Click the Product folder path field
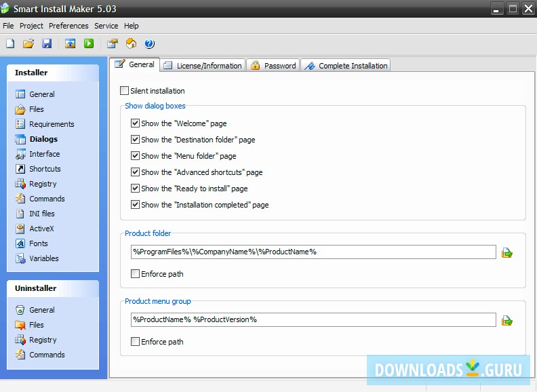The image size is (537, 392). coord(313,252)
